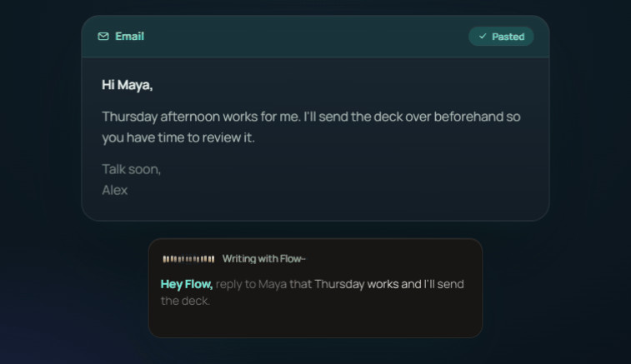This screenshot has width=631, height=364.
Task: Click the dictated transcript text
Action: [313, 292]
